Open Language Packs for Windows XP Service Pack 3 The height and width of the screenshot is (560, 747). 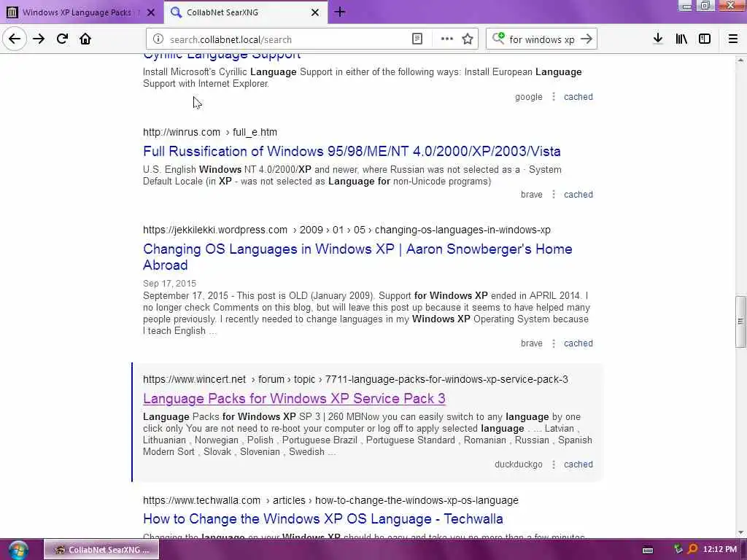tap(294, 398)
